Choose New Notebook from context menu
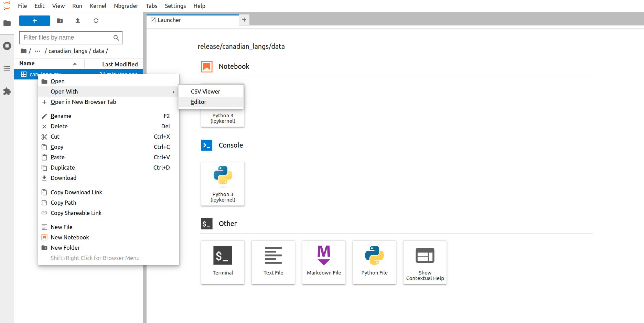644x323 pixels. click(109, 237)
